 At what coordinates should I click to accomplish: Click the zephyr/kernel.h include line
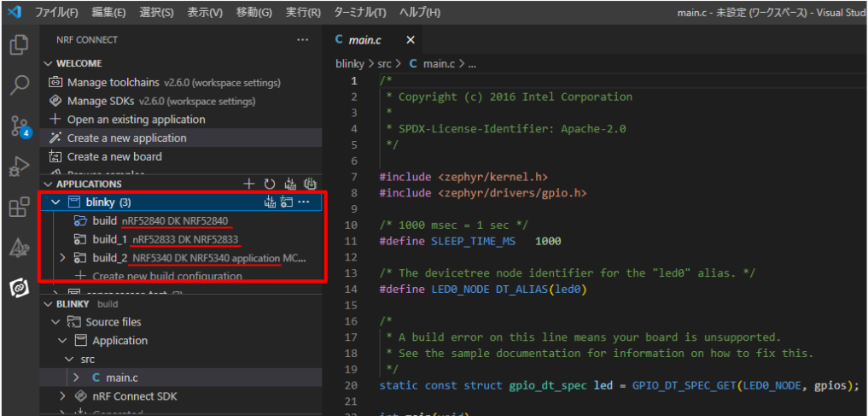point(463,177)
